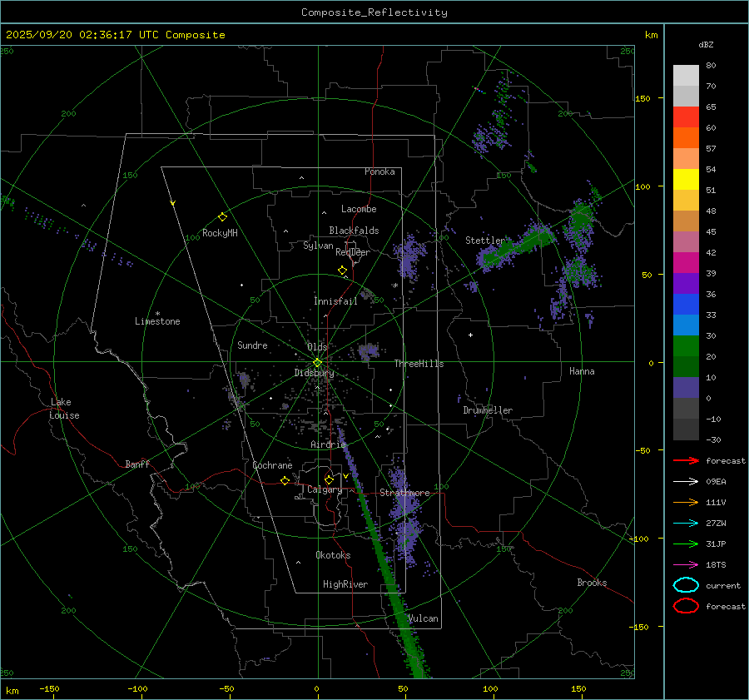Click the red 60–65 dBZ color swatch
Screen dimensions: 749x700
[686, 117]
